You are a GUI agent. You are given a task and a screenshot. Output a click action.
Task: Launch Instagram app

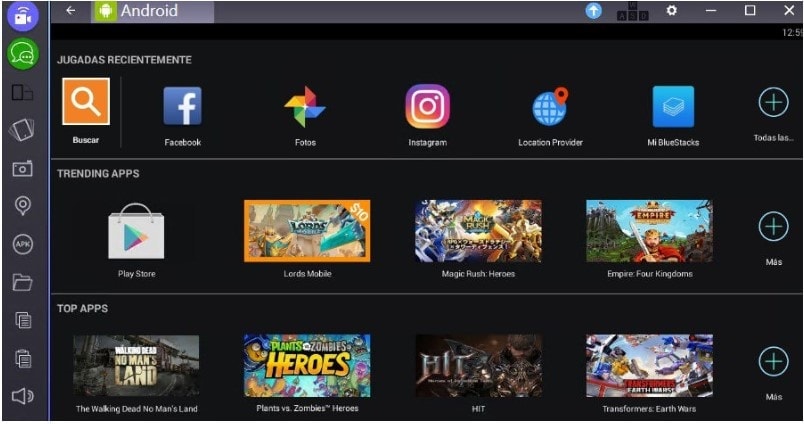(x=428, y=107)
